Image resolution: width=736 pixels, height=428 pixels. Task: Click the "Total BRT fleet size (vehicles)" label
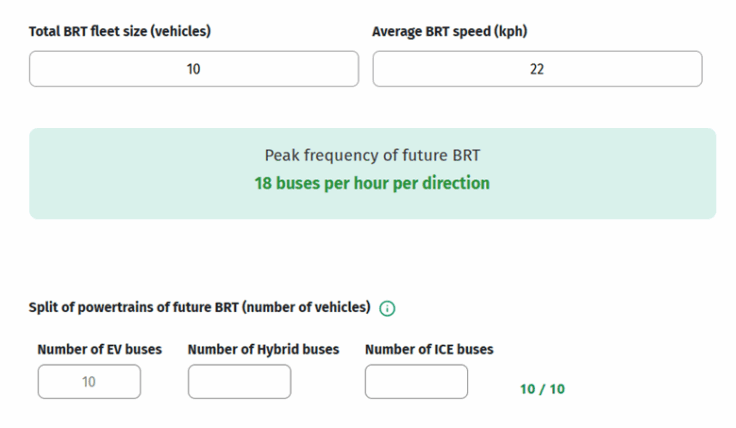coord(120,31)
